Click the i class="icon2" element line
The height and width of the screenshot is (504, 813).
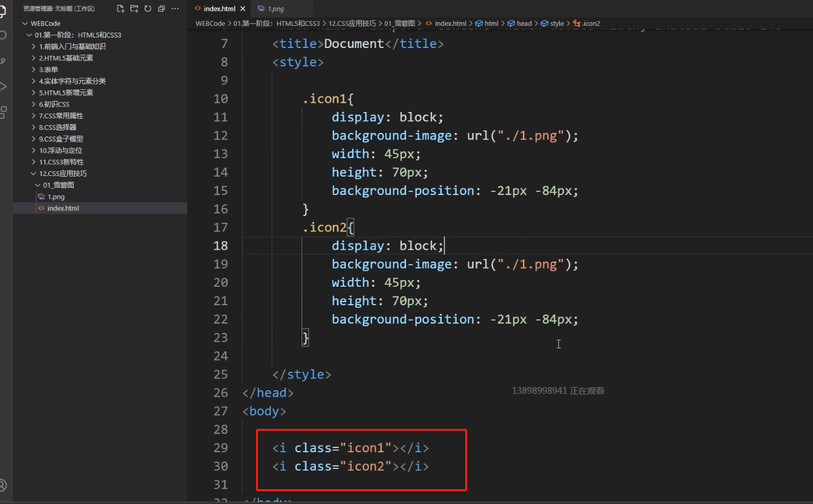tap(351, 466)
